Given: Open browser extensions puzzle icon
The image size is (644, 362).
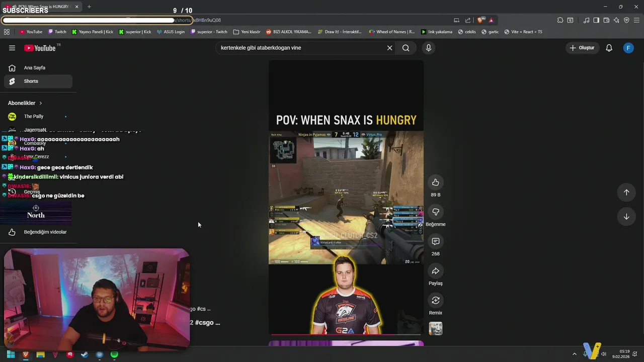Looking at the screenshot, I should [x=560, y=20].
